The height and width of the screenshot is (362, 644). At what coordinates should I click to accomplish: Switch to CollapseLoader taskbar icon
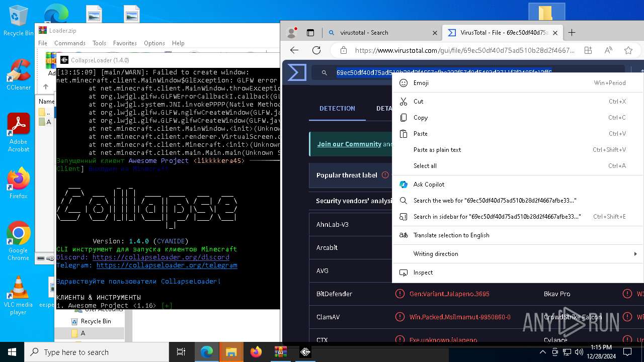[x=305, y=352]
